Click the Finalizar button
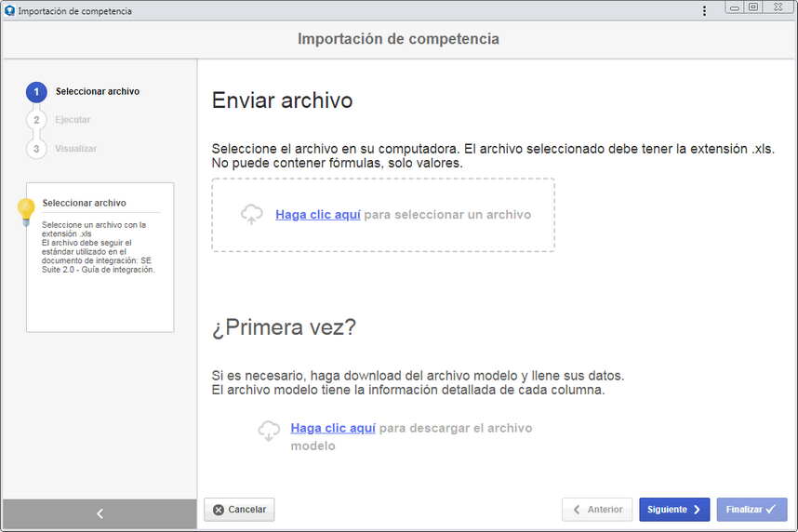The image size is (798, 532). pyautogui.click(x=751, y=510)
